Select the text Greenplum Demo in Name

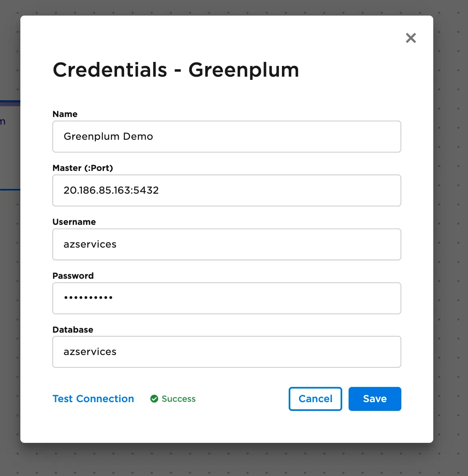coord(108,137)
